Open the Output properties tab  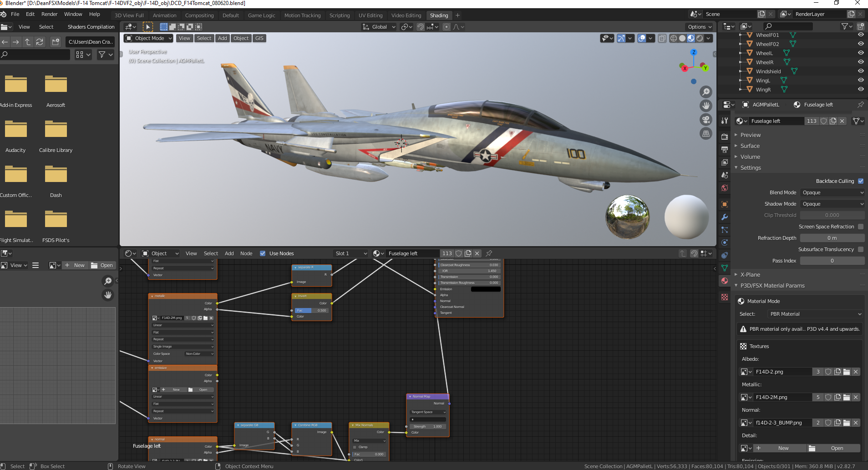725,149
